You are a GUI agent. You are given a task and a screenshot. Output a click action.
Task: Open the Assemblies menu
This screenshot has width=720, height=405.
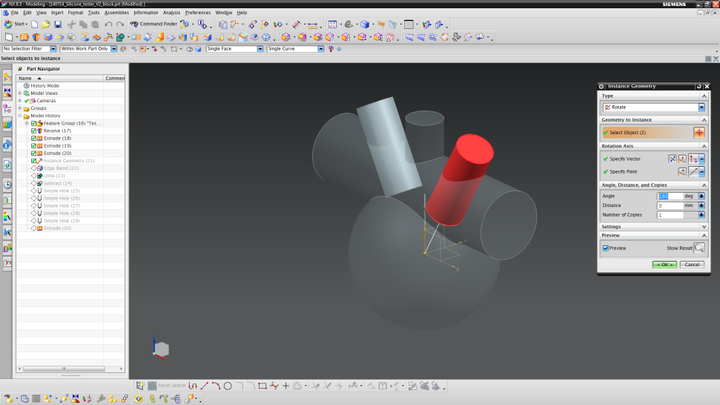(117, 13)
